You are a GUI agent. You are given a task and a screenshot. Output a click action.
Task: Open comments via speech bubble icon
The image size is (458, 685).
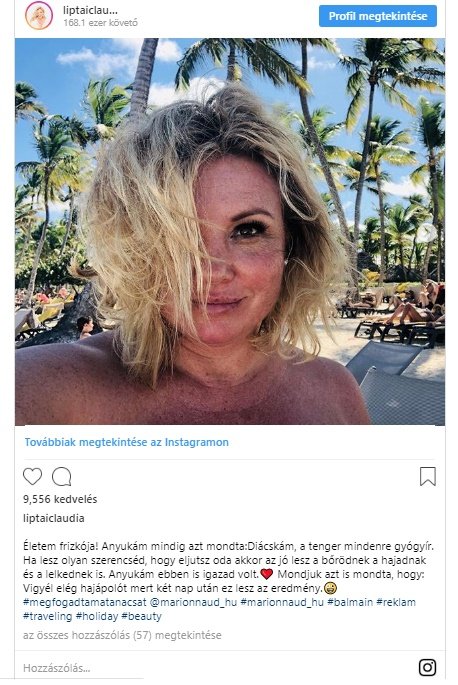(x=62, y=477)
